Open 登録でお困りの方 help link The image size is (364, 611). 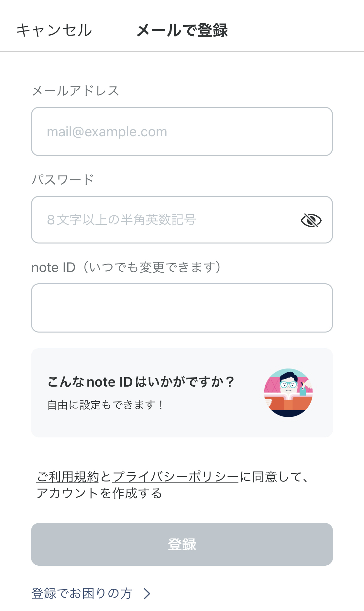pos(82,593)
